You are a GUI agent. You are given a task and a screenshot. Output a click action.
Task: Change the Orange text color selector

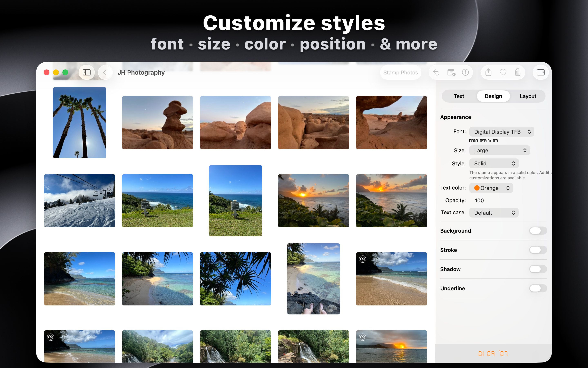[491, 188]
